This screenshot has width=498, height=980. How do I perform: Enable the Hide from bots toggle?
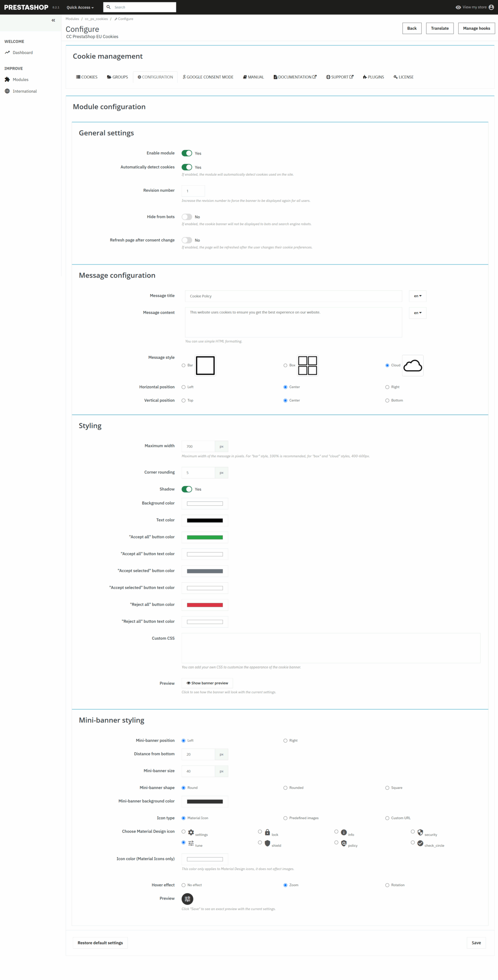point(187,217)
